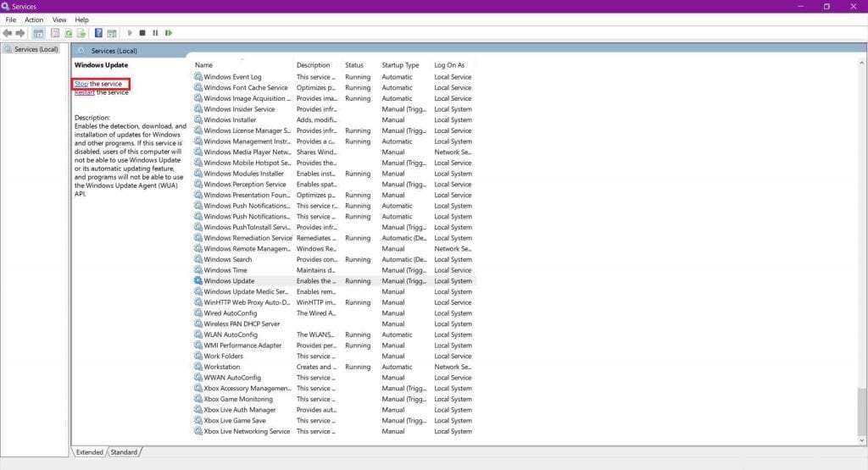Screen dimensions: 868x470
Task: Select the WMI Performance Adapter name
Action: point(242,346)
